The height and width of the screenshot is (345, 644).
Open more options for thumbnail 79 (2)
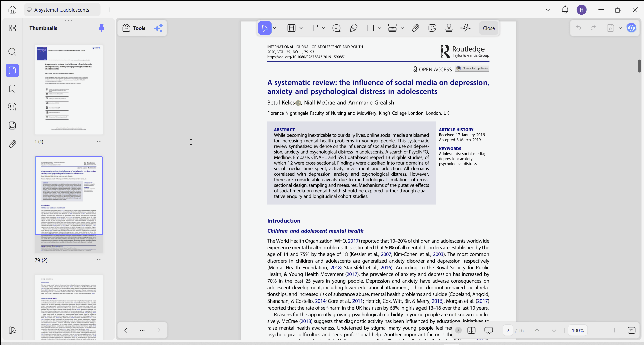pos(99,260)
